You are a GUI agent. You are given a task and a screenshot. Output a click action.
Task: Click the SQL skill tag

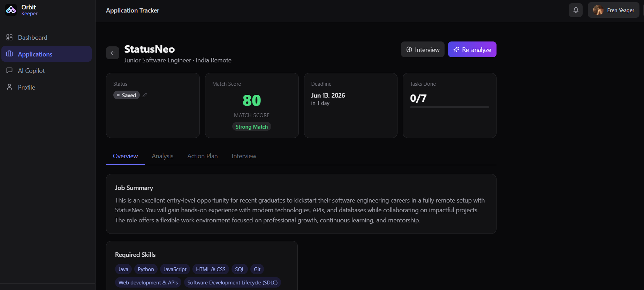240,269
